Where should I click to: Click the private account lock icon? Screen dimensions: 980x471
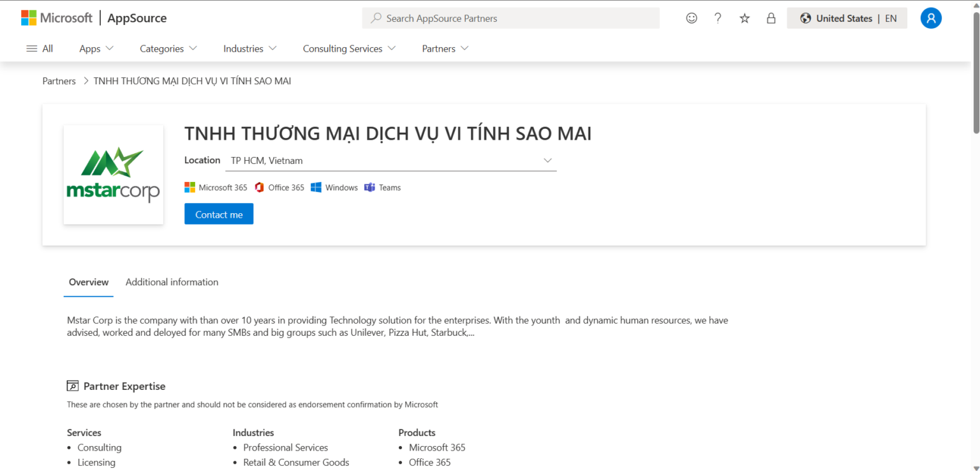pyautogui.click(x=771, y=18)
